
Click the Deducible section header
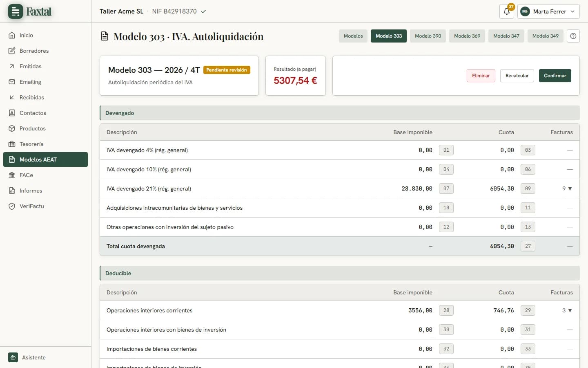click(x=340, y=273)
